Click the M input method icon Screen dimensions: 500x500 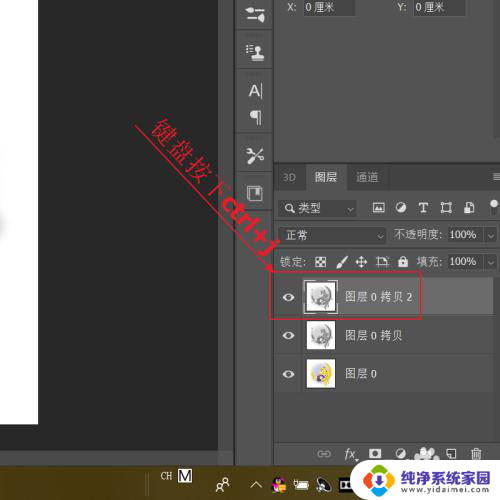click(185, 476)
